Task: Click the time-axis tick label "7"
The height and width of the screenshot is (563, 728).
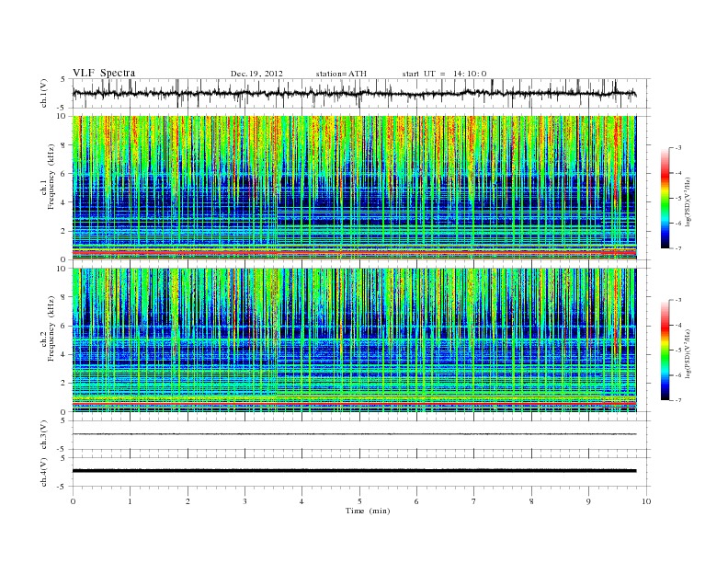Action: pyautogui.click(x=474, y=501)
